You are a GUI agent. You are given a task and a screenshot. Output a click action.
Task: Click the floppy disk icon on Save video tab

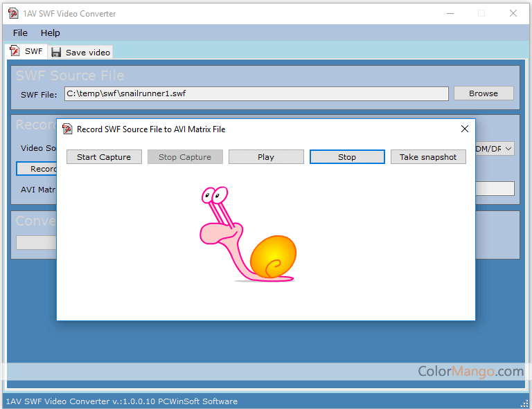[x=56, y=52]
